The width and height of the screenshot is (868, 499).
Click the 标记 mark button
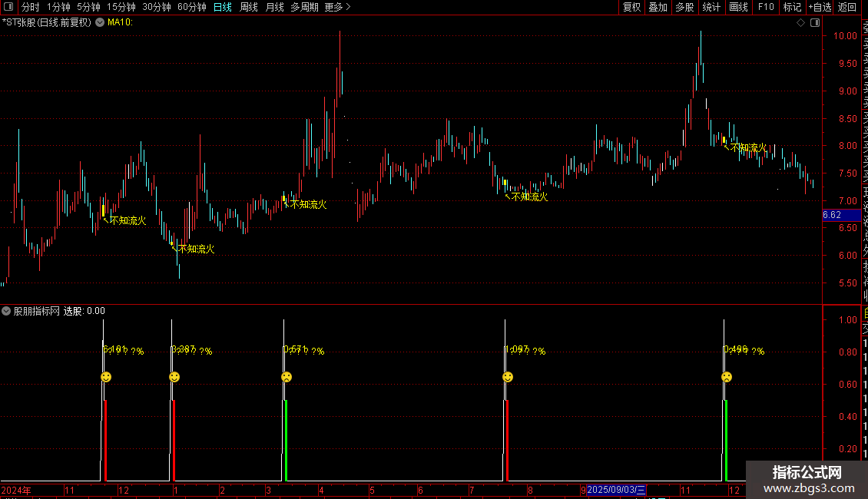[792, 7]
